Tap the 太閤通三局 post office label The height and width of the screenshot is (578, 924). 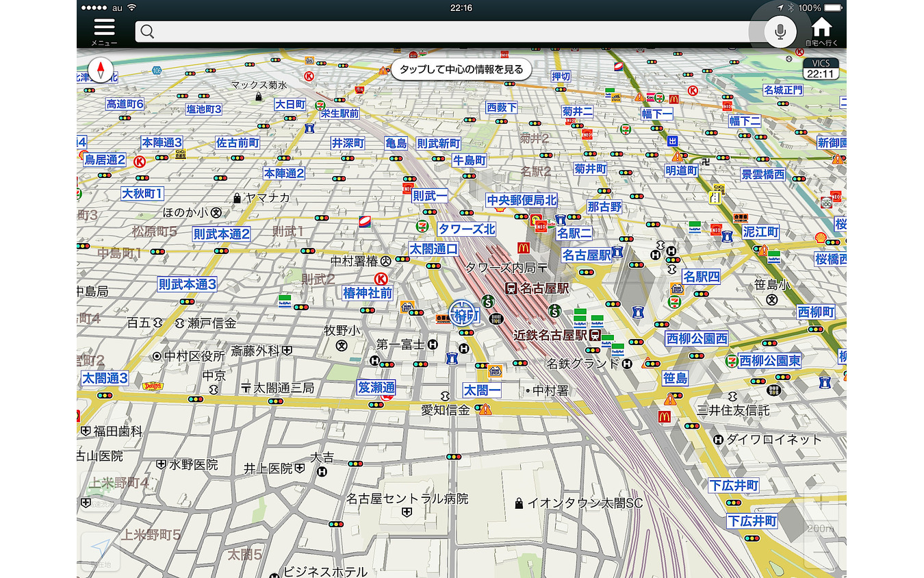[283, 388]
